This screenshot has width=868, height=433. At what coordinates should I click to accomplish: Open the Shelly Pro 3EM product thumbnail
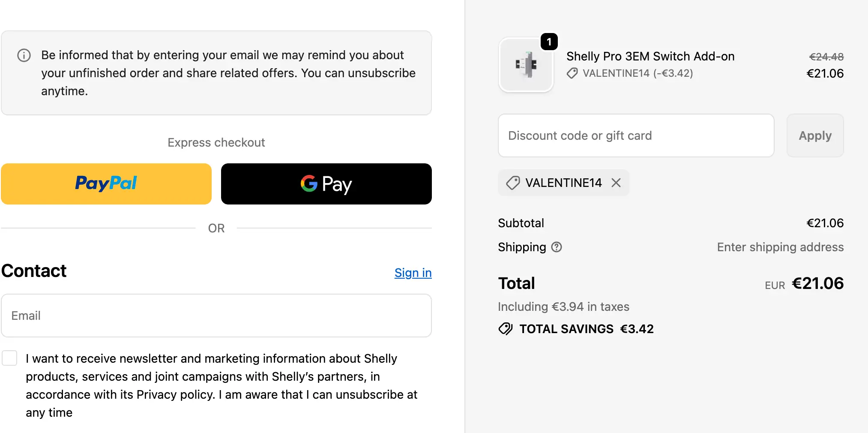click(x=526, y=65)
